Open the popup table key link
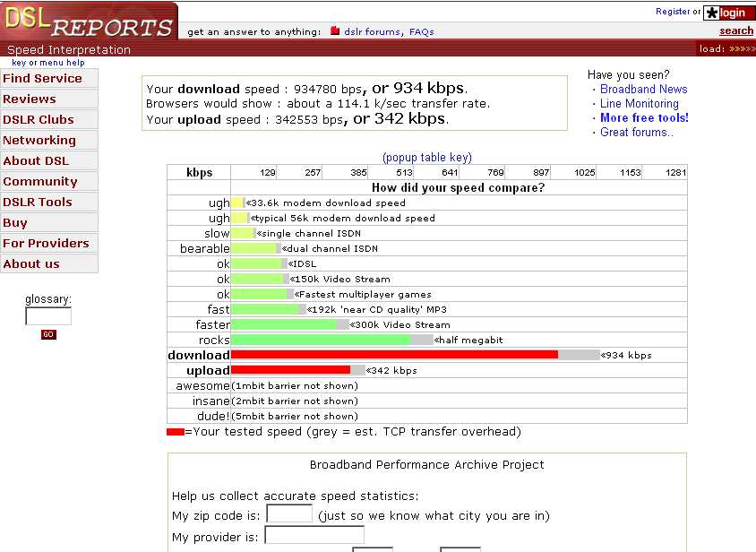This screenshot has width=756, height=552. point(427,158)
